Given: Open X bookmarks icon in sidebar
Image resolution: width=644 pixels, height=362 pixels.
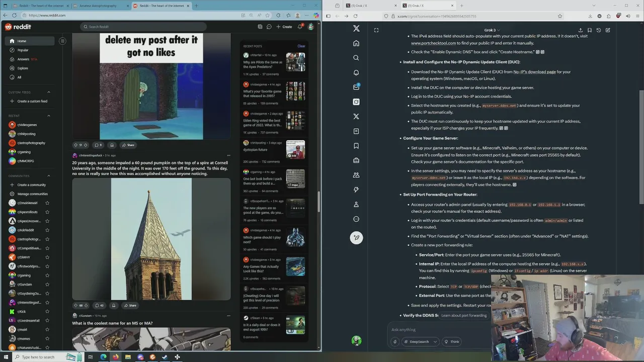Looking at the screenshot, I should point(356,146).
